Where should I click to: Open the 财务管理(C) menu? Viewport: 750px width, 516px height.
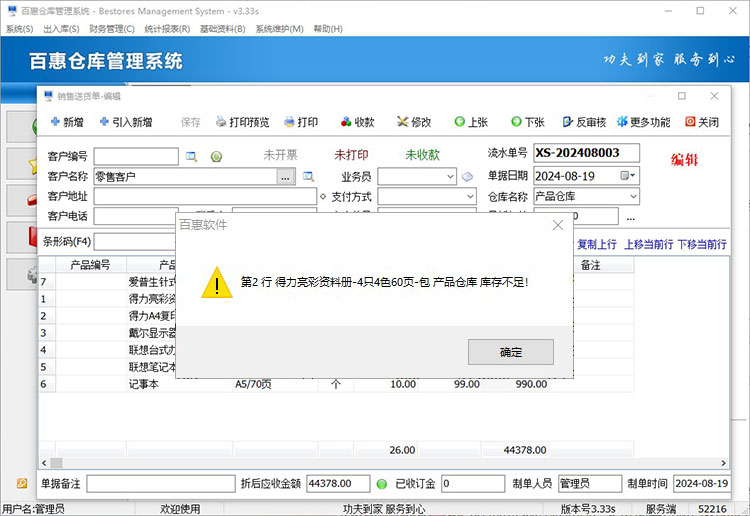(x=112, y=29)
